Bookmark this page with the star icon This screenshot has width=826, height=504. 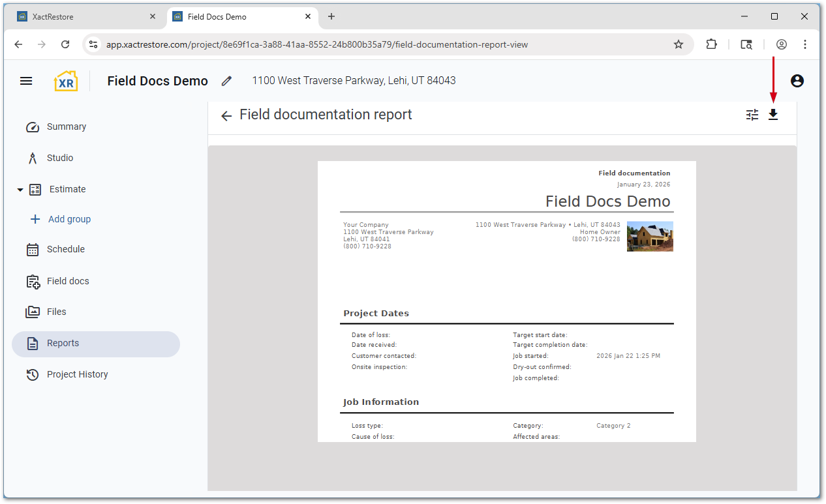pyautogui.click(x=679, y=44)
